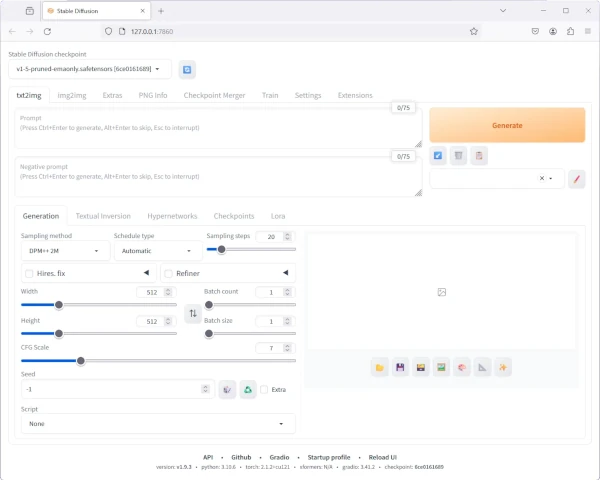600x480 pixels.
Task: Open Github footer link
Action: (241, 457)
